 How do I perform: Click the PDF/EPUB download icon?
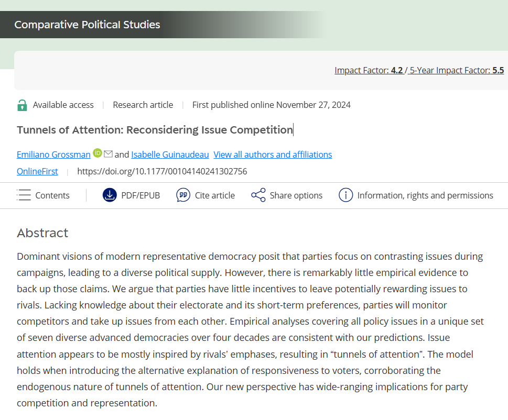[x=110, y=195]
